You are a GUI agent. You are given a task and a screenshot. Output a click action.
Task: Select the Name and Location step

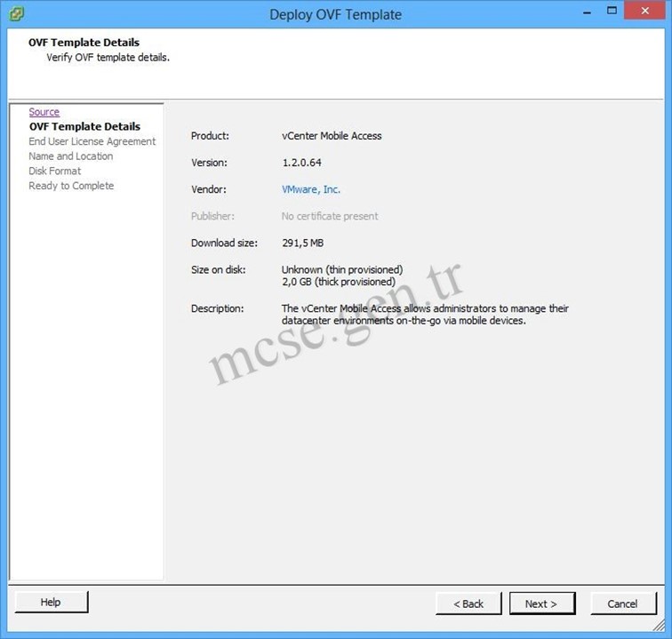pyautogui.click(x=71, y=156)
